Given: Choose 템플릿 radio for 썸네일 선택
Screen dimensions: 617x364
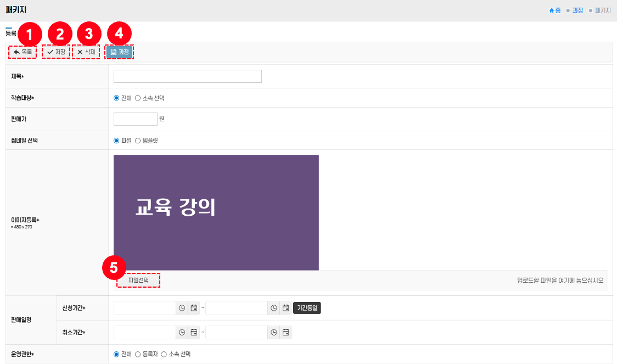Looking at the screenshot, I should (x=138, y=141).
